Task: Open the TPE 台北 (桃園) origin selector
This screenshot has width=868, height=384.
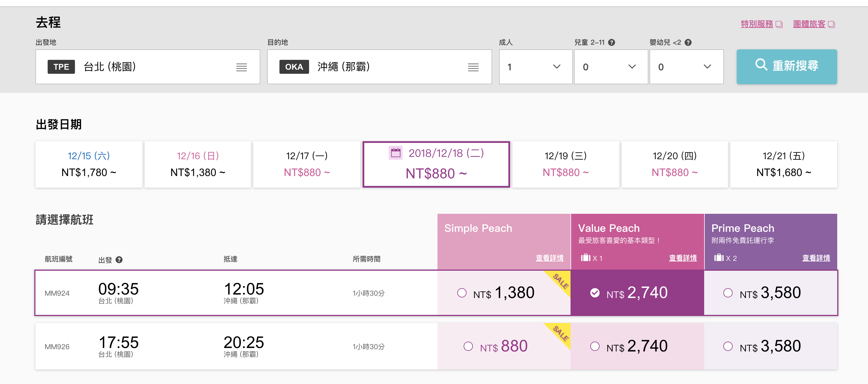Action: pyautogui.click(x=148, y=67)
